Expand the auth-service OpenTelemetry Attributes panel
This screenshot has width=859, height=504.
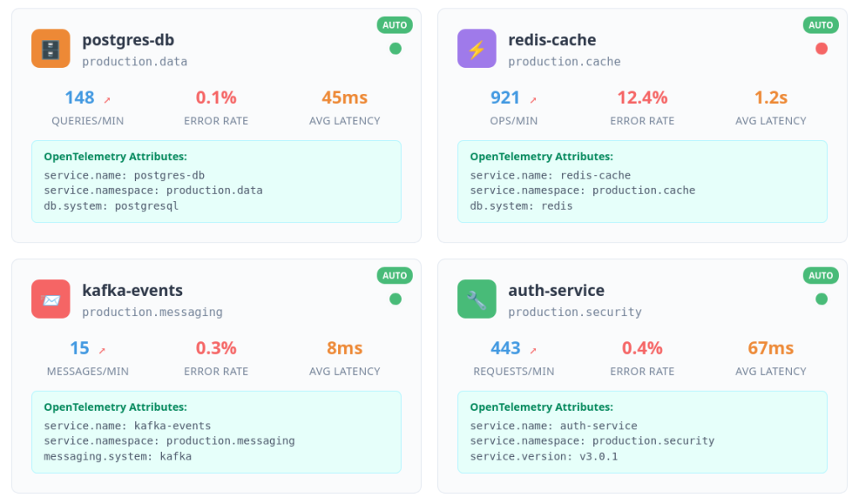click(643, 432)
